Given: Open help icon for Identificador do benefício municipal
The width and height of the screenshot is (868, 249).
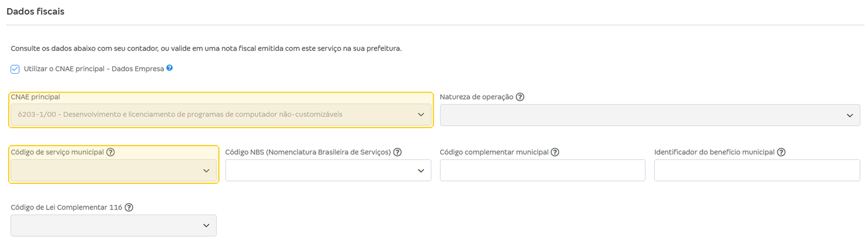Looking at the screenshot, I should [781, 152].
